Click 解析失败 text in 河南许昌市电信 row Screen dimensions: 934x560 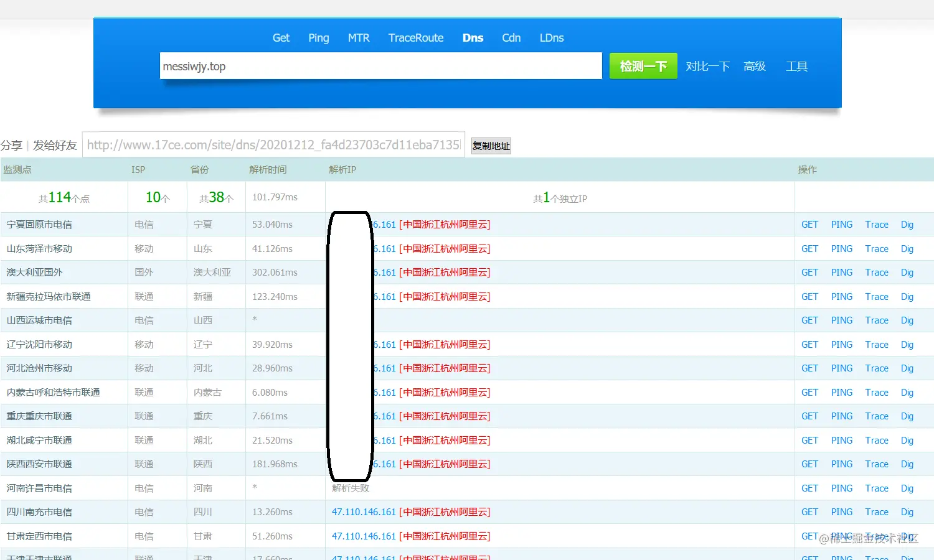[351, 488]
